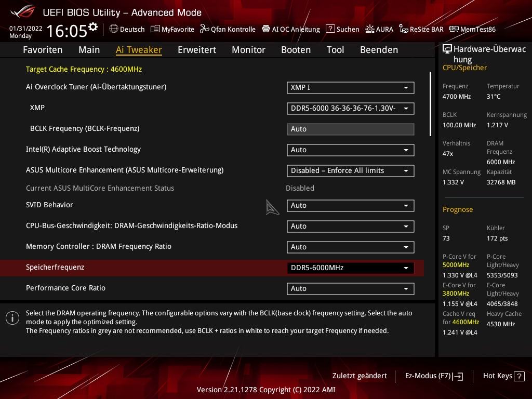Open the Qfan Kontrolle fan icon
This screenshot has height=399, width=532.
(x=204, y=29)
